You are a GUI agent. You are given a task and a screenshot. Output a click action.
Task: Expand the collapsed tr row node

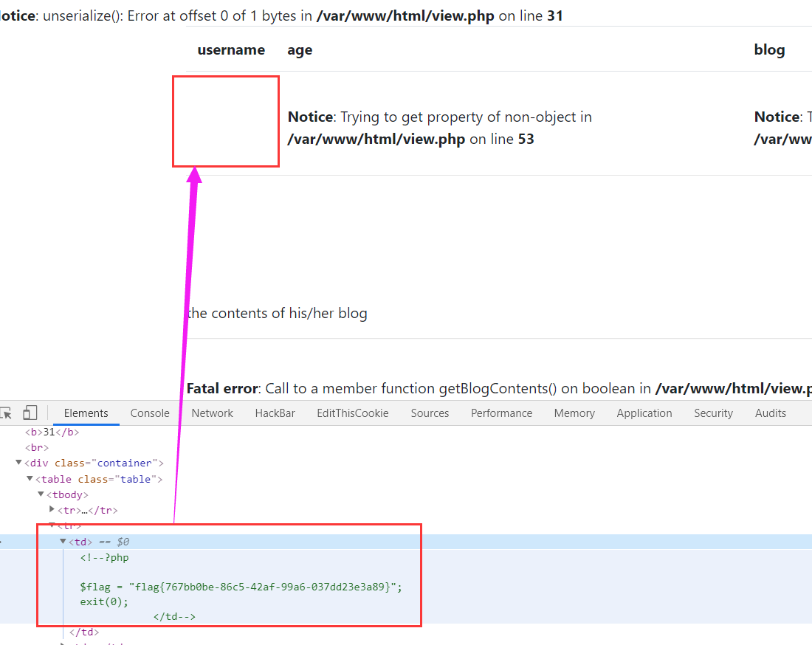tap(52, 509)
